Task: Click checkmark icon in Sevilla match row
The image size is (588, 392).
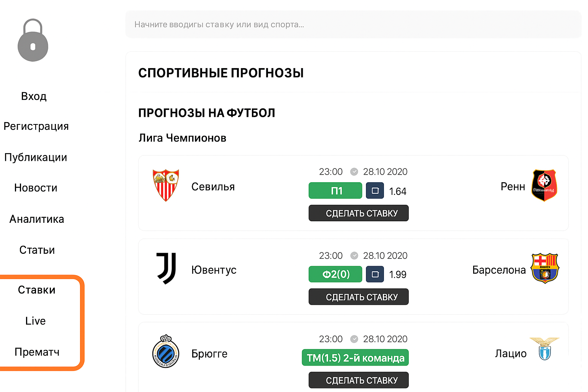Action: 354,172
